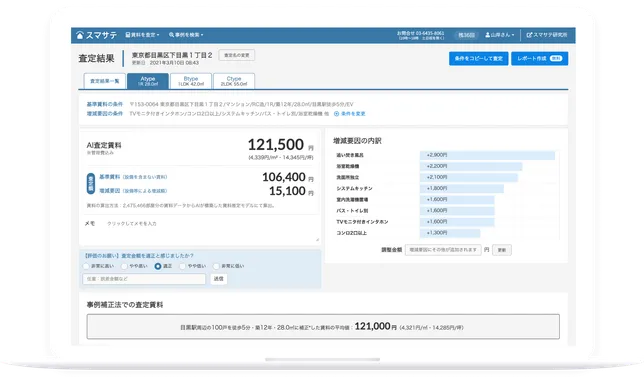
Task: Click the スマサテ house logo
Action: pos(97,35)
